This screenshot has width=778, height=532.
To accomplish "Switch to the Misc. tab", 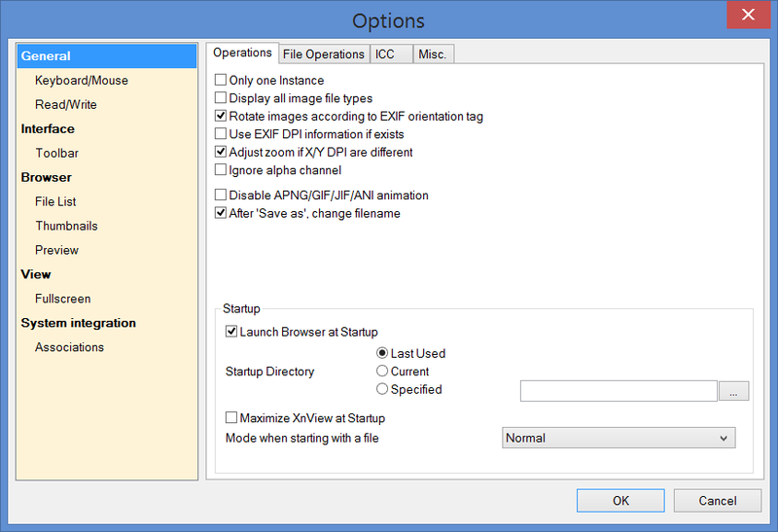I will 432,54.
